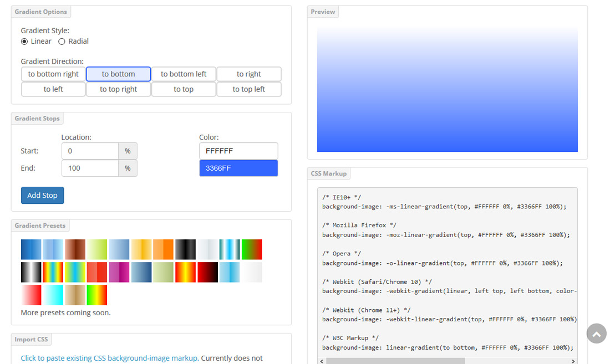Image resolution: width=610 pixels, height=364 pixels.
Task: Click the CSS markup scroll-left arrow
Action: pos(322,361)
